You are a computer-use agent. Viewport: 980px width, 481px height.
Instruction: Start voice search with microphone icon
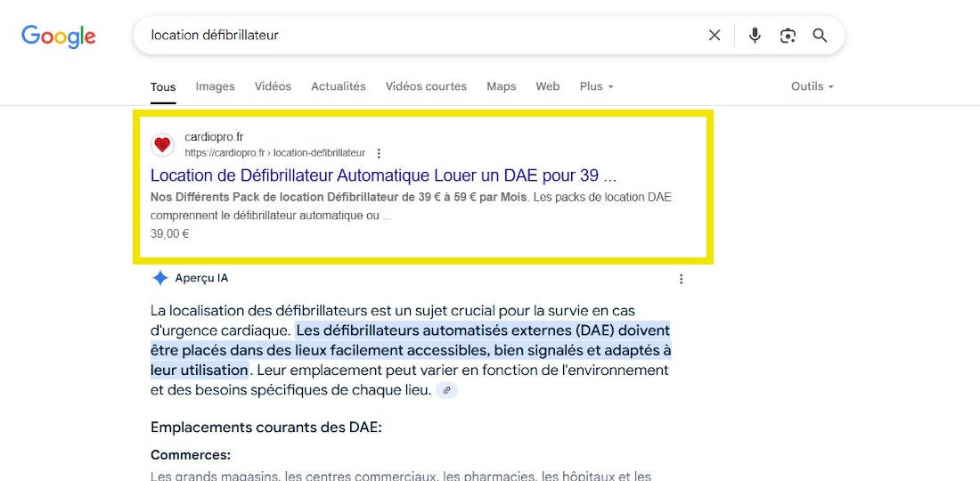pos(755,36)
